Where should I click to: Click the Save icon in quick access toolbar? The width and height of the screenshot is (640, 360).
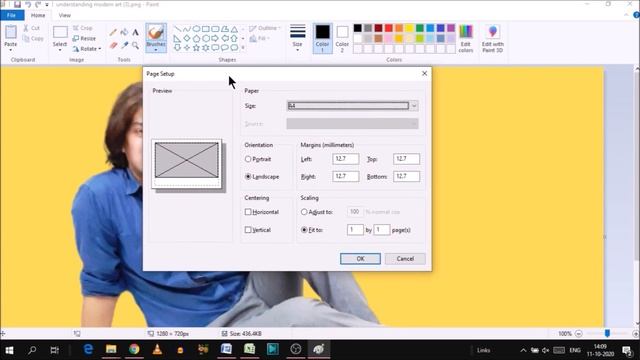(17, 4)
